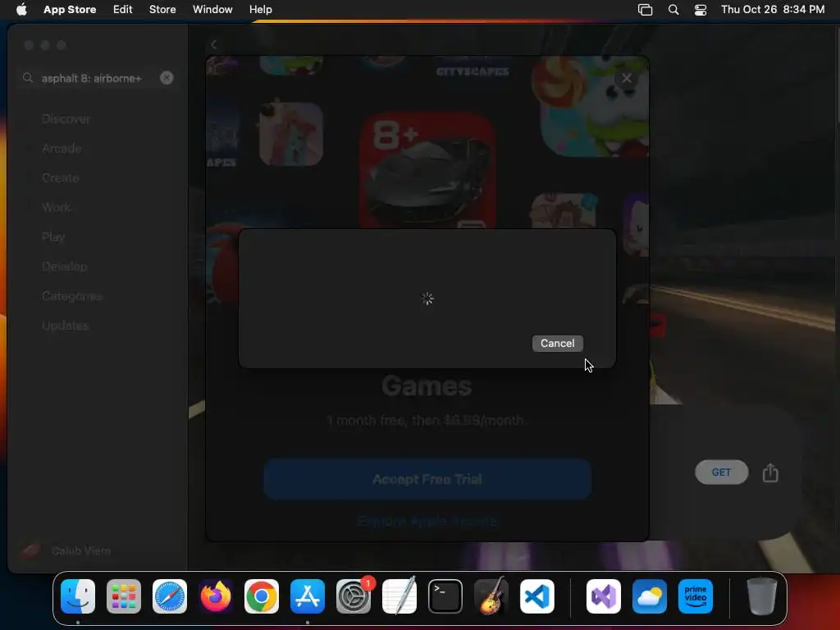
Task: Open the Create section
Action: coord(61,178)
